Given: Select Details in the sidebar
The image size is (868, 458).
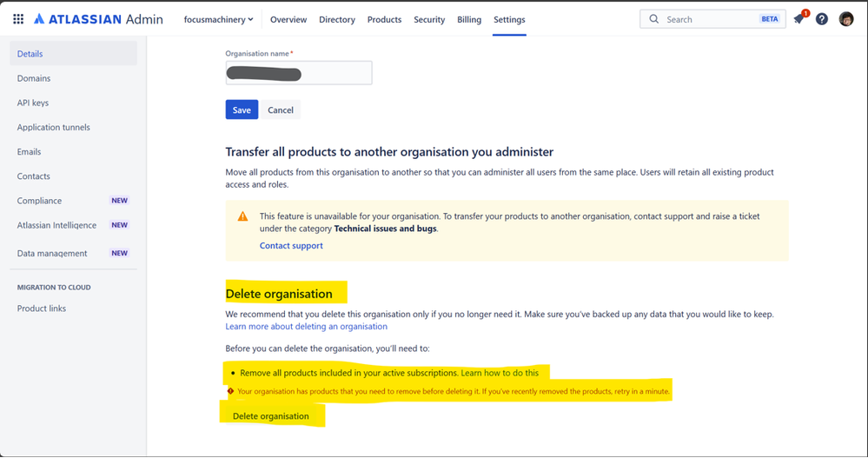Looking at the screenshot, I should tap(74, 54).
